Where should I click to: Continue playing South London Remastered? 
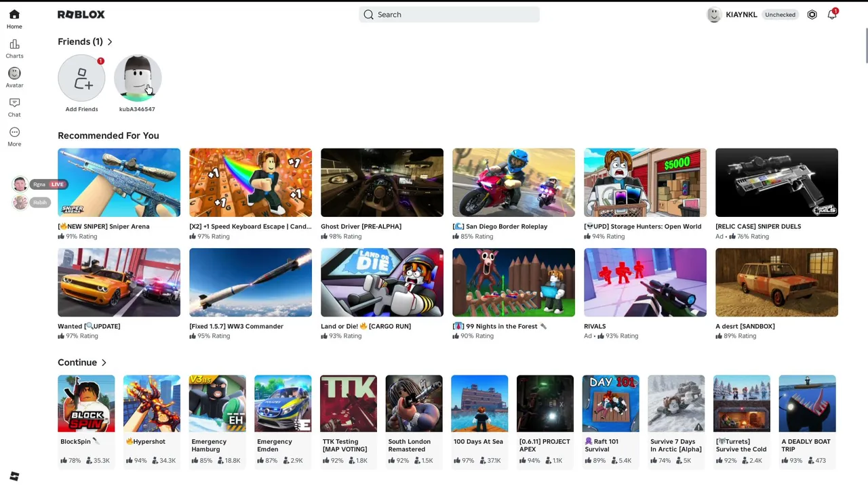click(414, 403)
